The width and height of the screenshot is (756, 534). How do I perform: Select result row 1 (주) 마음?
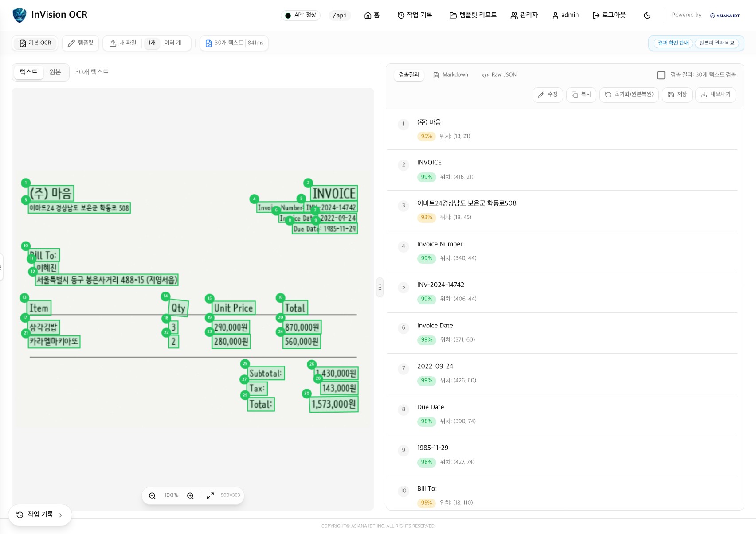(562, 129)
